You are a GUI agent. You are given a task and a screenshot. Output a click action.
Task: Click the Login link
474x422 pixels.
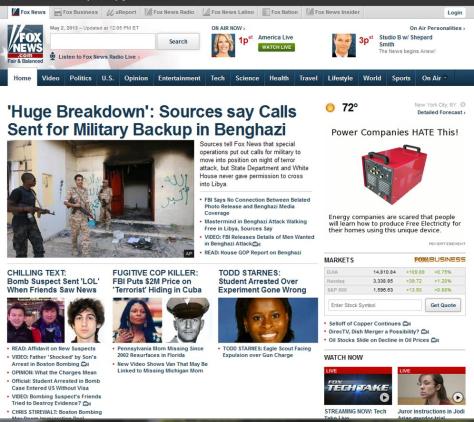pyautogui.click(x=455, y=13)
